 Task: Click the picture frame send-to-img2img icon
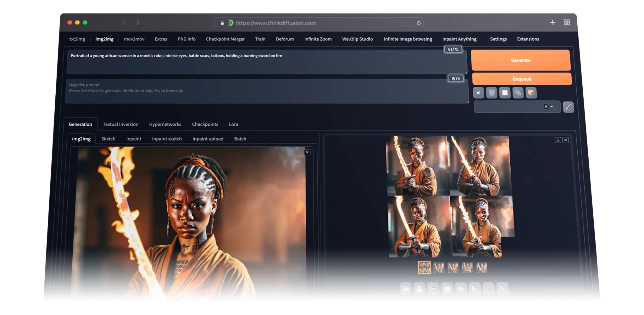tap(447, 289)
